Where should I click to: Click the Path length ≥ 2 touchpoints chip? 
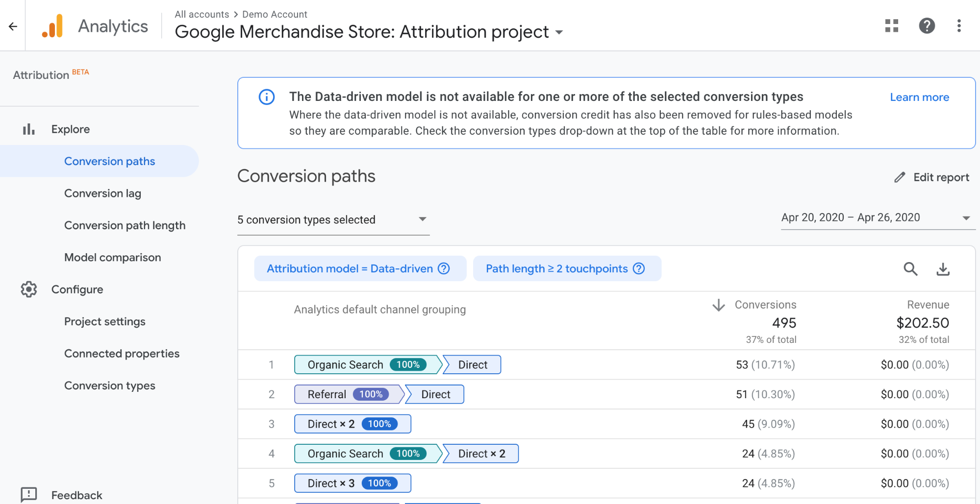click(x=567, y=268)
